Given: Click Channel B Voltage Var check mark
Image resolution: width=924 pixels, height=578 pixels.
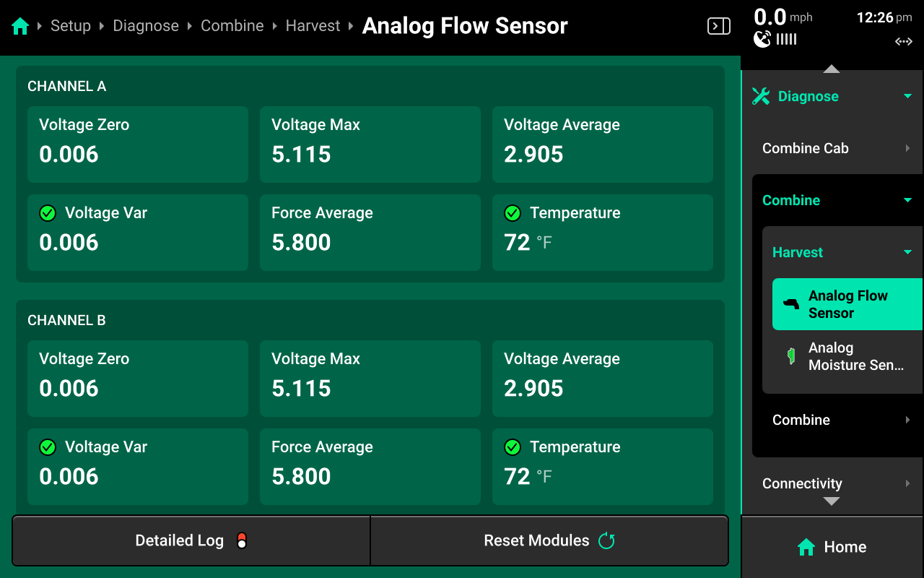Looking at the screenshot, I should [x=48, y=447].
